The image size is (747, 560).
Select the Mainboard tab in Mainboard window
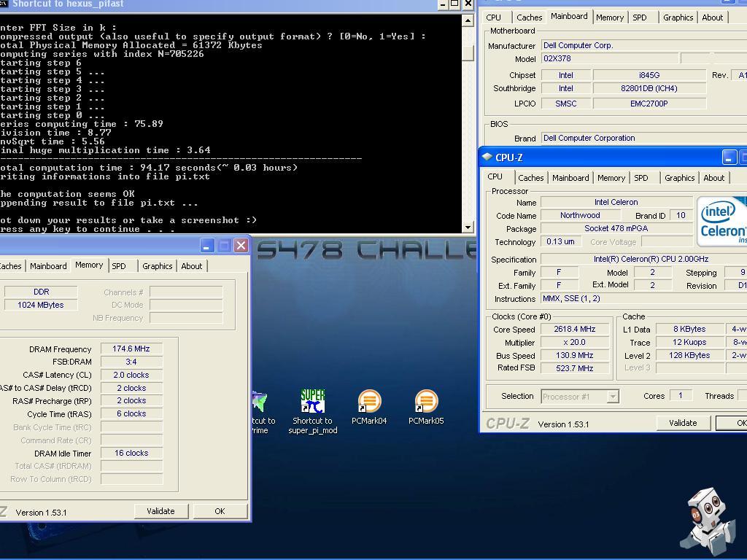coord(569,16)
